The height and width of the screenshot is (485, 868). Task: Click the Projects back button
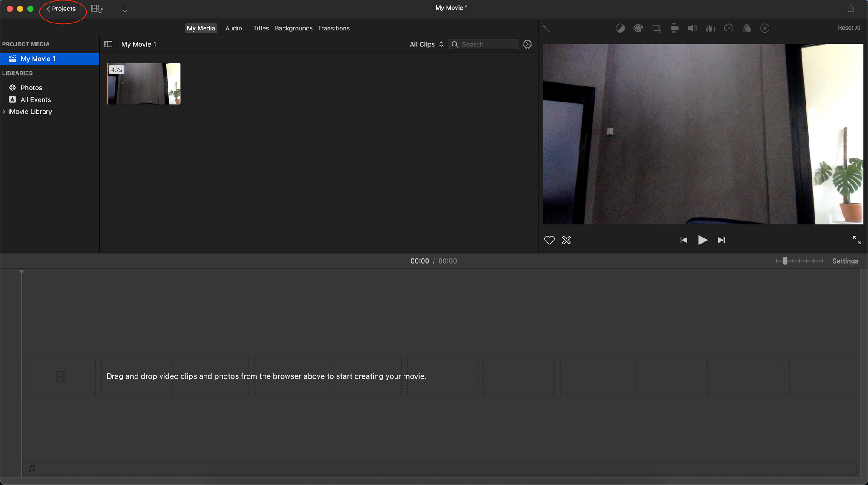(59, 8)
